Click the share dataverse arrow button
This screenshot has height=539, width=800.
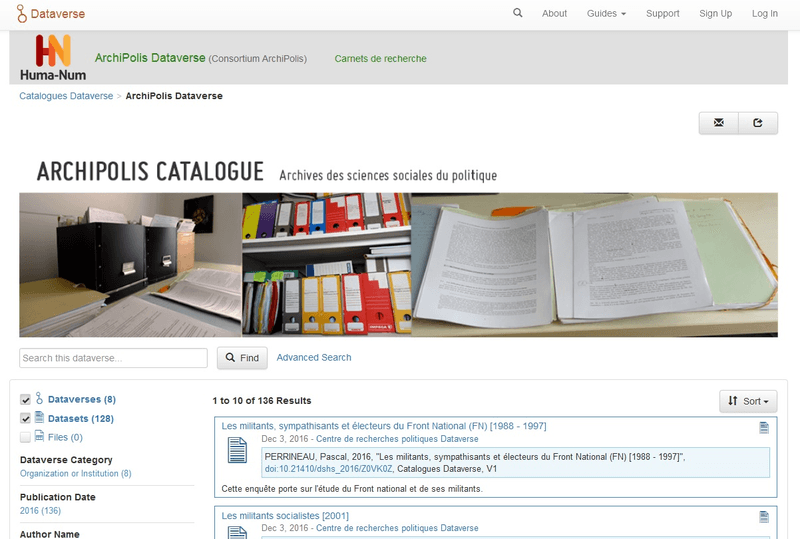pyautogui.click(x=758, y=123)
